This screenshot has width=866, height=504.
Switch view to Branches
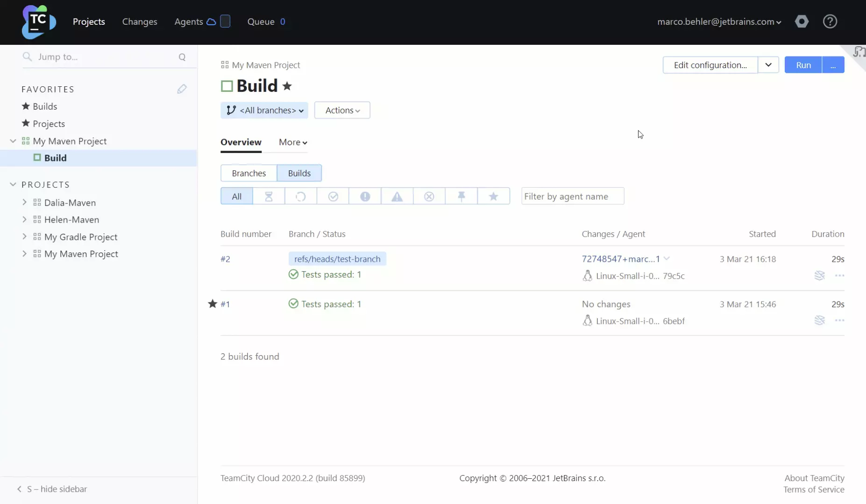click(248, 173)
